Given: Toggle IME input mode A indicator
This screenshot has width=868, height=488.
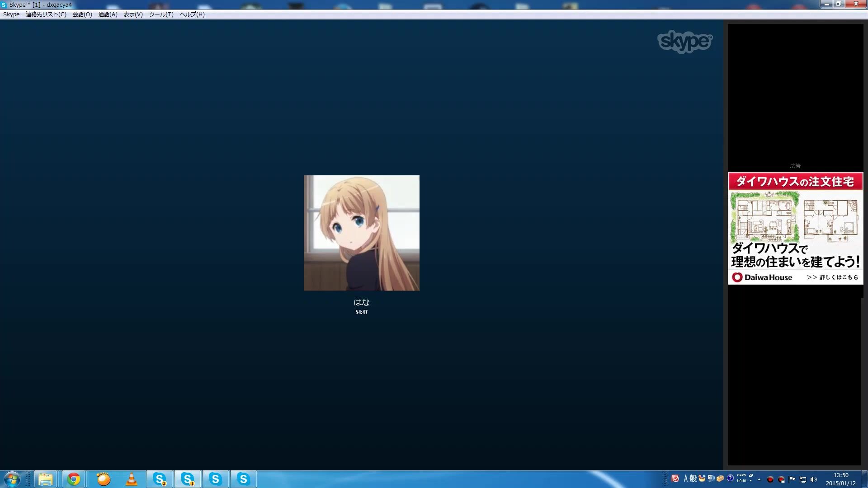Looking at the screenshot, I should (x=685, y=479).
